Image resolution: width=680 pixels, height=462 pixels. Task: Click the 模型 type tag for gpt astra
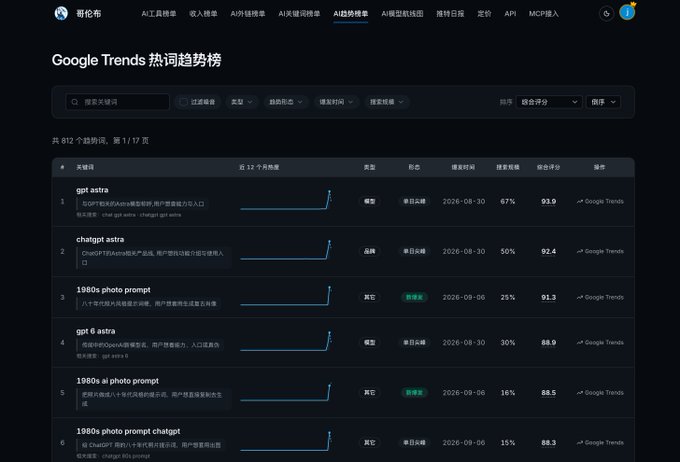tap(369, 201)
